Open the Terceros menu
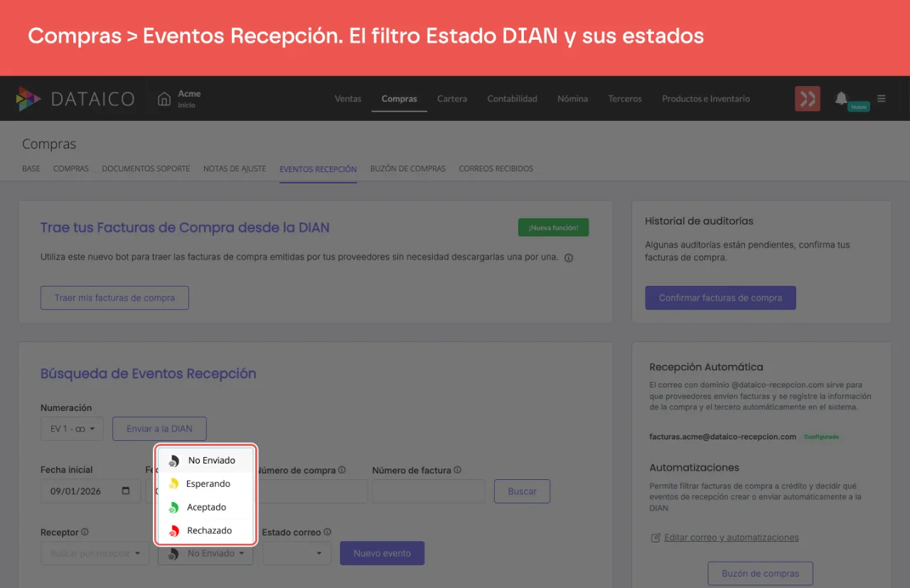 coord(625,99)
